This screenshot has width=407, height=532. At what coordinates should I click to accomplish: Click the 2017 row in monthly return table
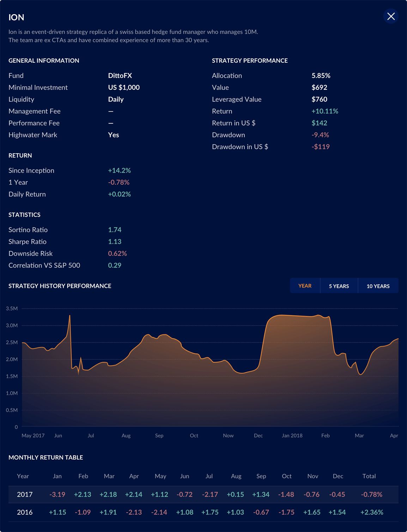click(x=25, y=494)
